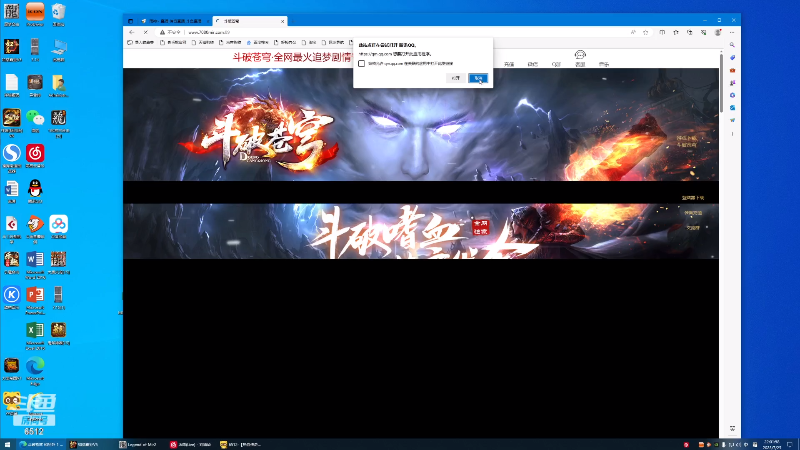Open the split screen toolbar icon
The height and width of the screenshot is (450, 800).
click(x=662, y=32)
